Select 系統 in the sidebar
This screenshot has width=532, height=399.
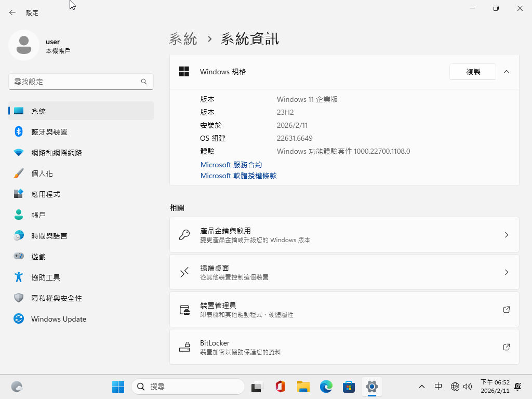tap(81, 111)
